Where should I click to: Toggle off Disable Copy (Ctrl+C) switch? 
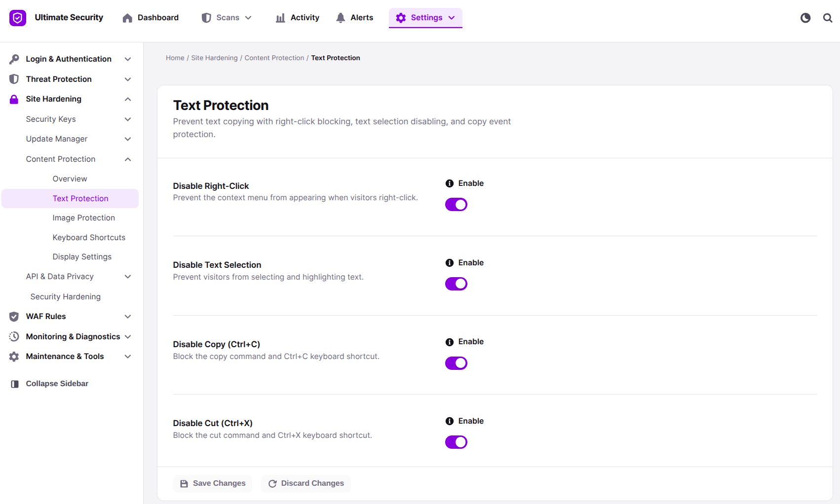coord(456,363)
